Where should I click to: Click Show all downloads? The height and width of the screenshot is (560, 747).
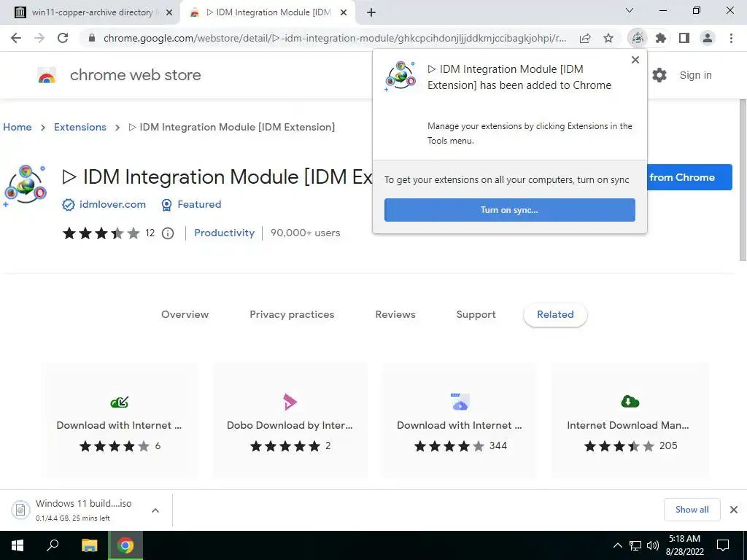[x=692, y=510]
